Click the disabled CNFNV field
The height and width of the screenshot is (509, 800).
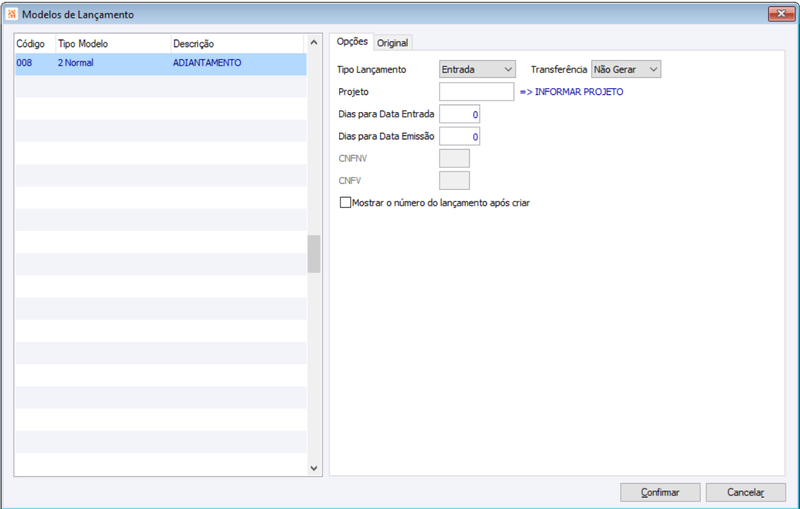454,159
